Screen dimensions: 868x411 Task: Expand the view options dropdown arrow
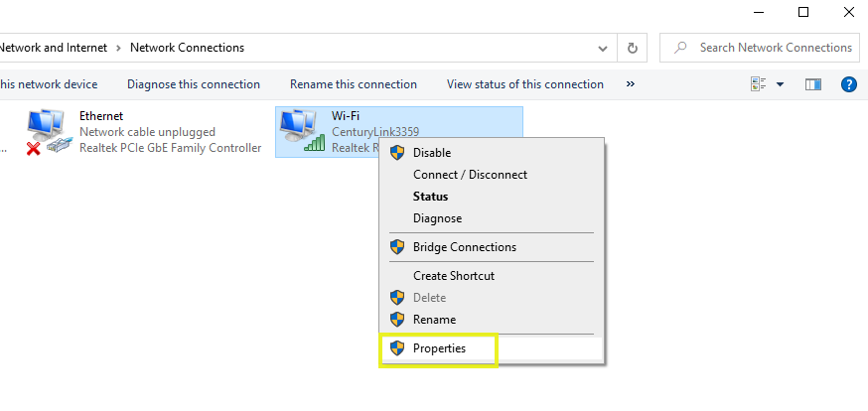coord(780,84)
